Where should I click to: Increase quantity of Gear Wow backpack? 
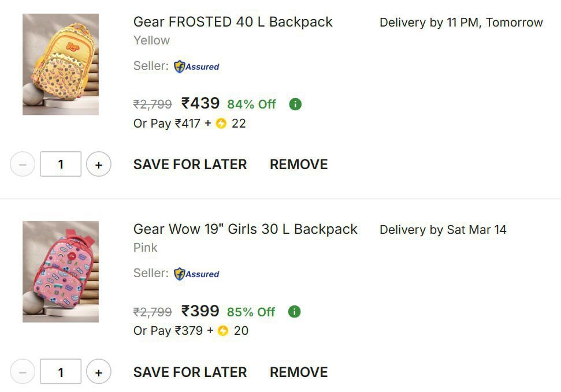pyautogui.click(x=99, y=372)
